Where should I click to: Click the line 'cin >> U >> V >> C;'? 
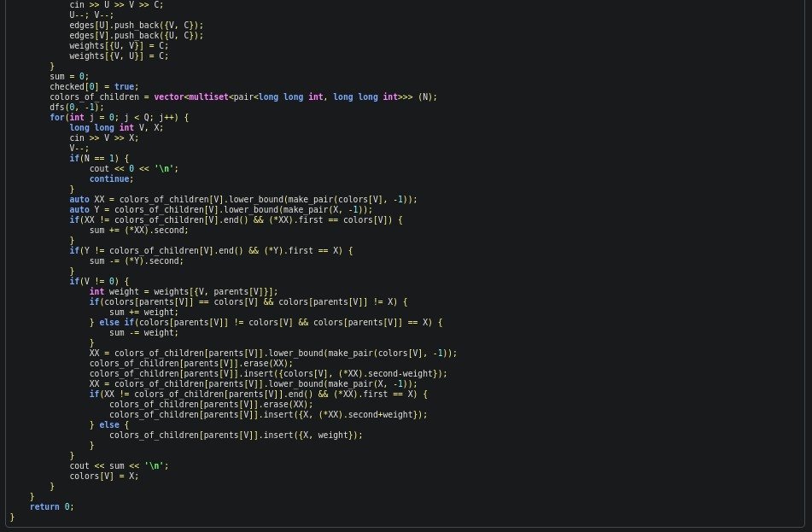click(x=116, y=4)
